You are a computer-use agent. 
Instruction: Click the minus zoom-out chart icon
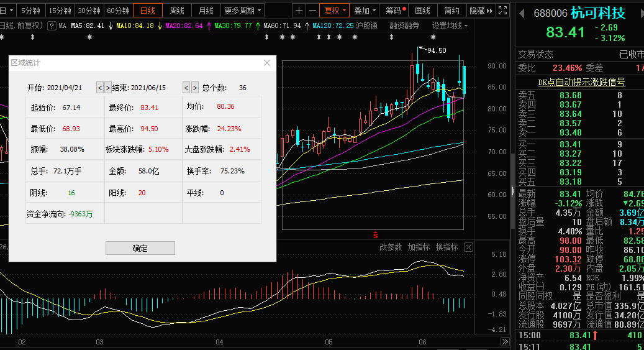[x=312, y=11]
